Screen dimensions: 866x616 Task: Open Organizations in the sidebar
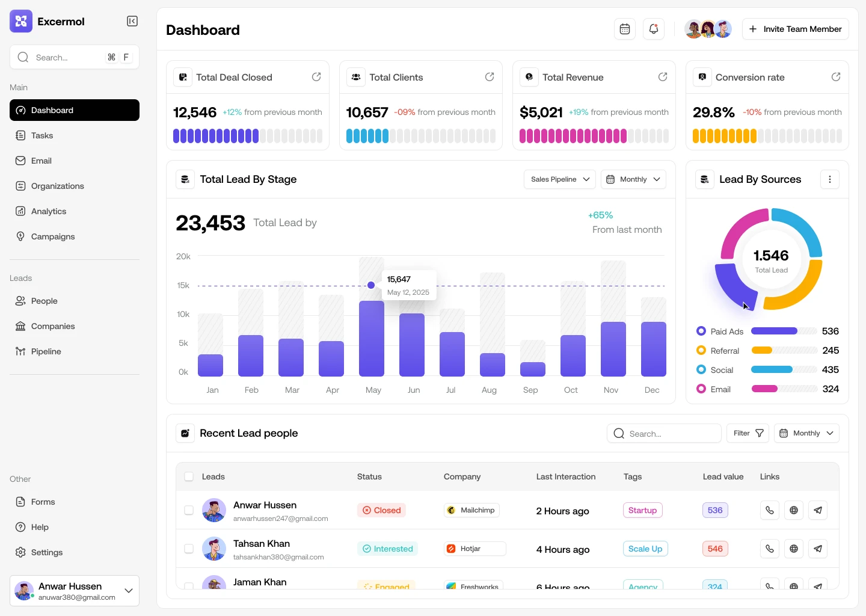tap(75, 186)
